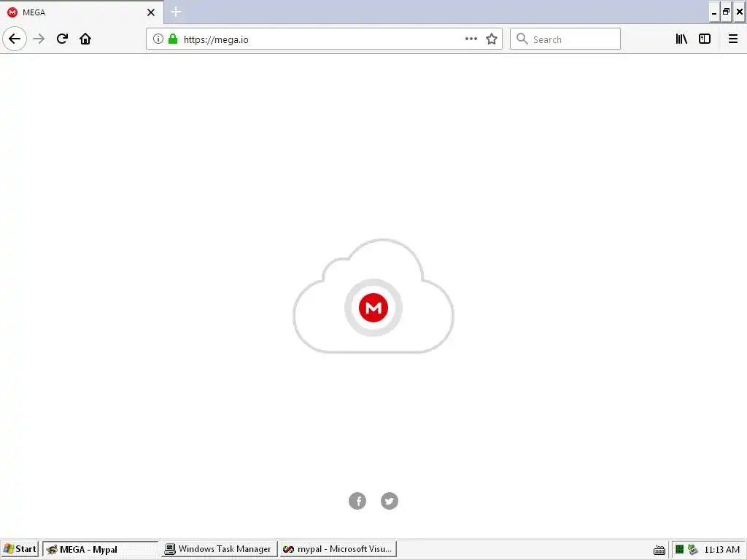Click the magnifier icon in the Search box
This screenshot has width=747, height=560.
[522, 39]
